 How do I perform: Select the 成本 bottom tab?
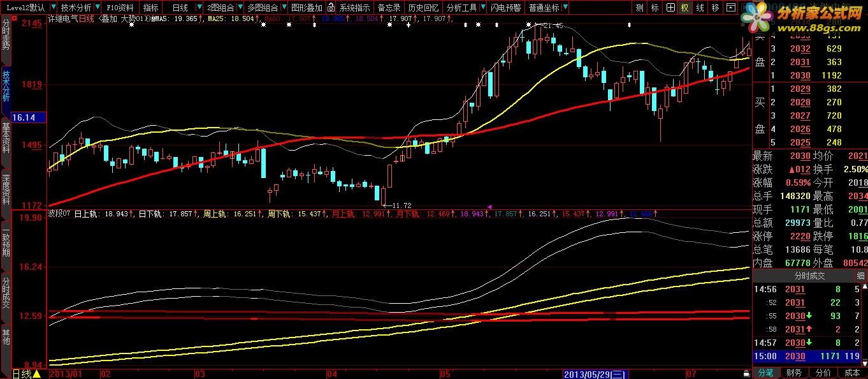coord(852,373)
